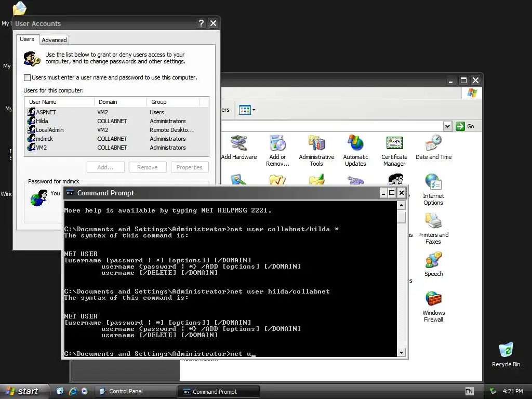Open Windows Firewall icon
The image size is (532, 399).
[x=433, y=307]
